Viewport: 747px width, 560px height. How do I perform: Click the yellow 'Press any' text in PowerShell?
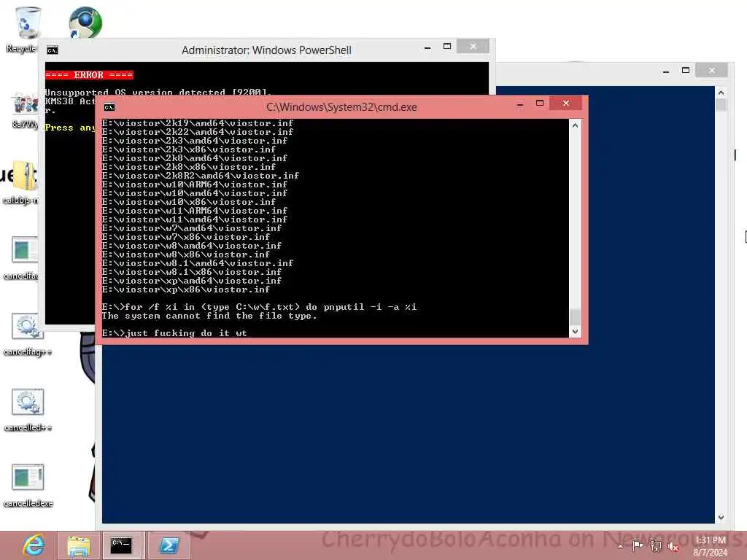69,128
